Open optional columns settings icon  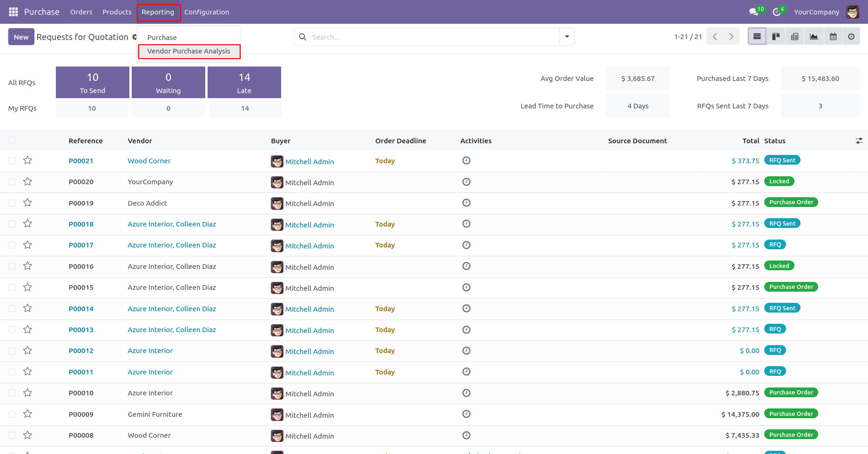pos(859,140)
